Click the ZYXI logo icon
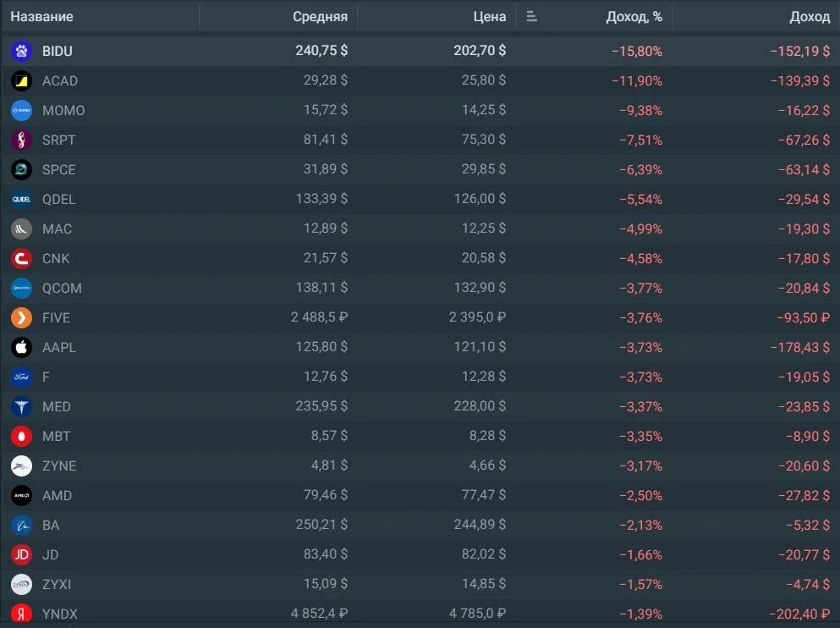 click(x=21, y=585)
